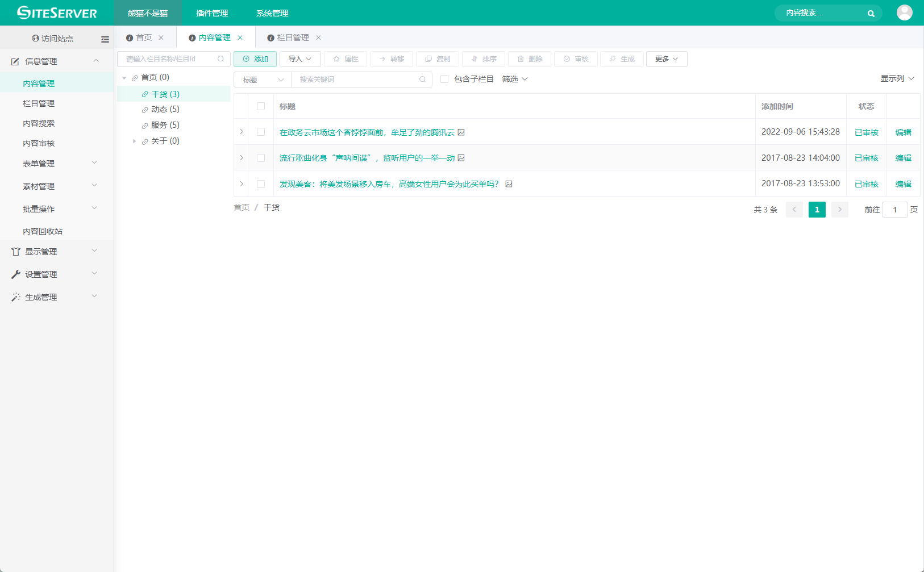This screenshot has width=924, height=572.
Task: Click the SiteServer logo
Action: pos(57,12)
